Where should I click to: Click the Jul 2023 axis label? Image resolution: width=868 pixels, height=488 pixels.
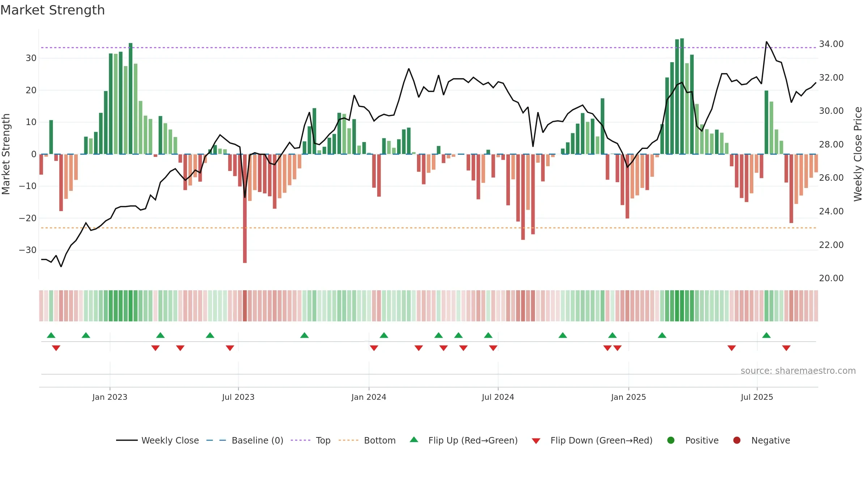click(x=238, y=397)
